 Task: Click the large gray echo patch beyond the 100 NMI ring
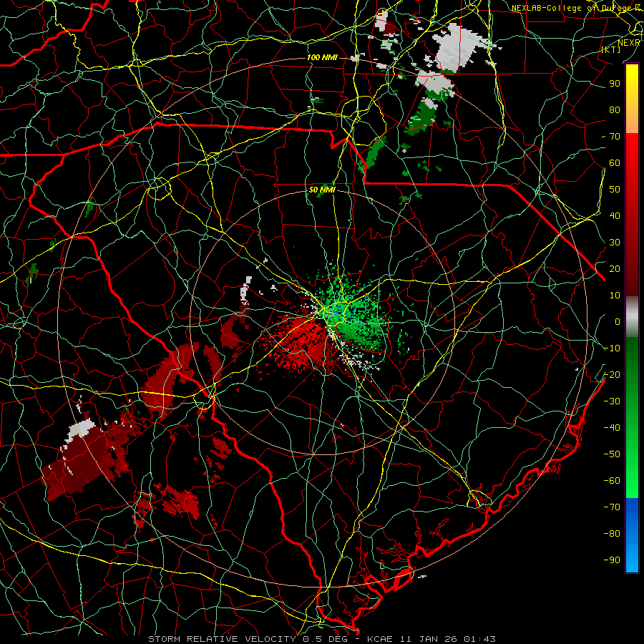tap(456, 49)
